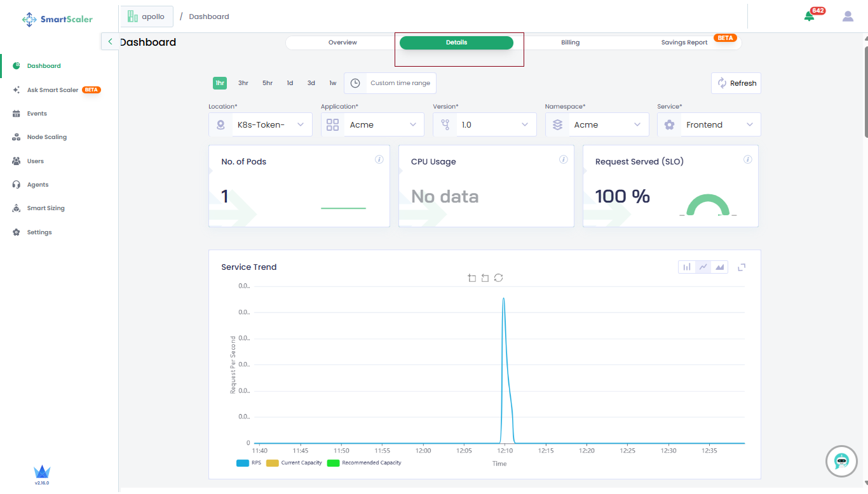This screenshot has height=494, width=868.
Task: Open the notifications bell icon
Action: pos(809,17)
